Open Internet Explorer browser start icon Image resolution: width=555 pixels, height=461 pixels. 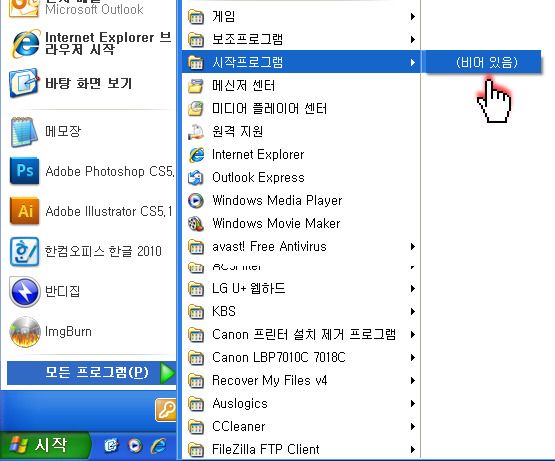pyautogui.click(x=25, y=44)
